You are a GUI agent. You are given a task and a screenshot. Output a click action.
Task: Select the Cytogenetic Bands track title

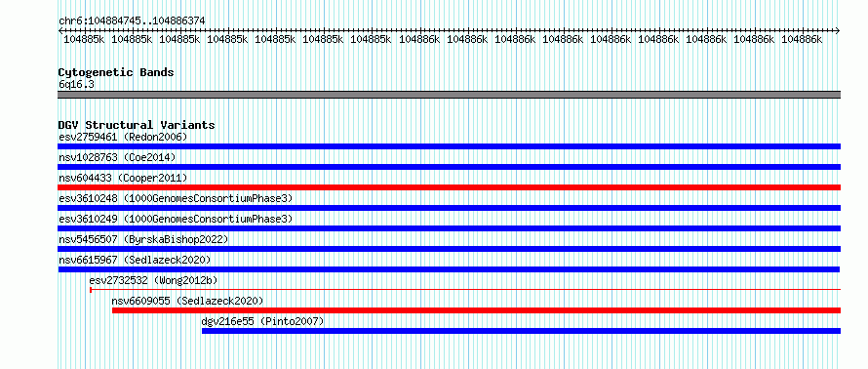pos(116,72)
